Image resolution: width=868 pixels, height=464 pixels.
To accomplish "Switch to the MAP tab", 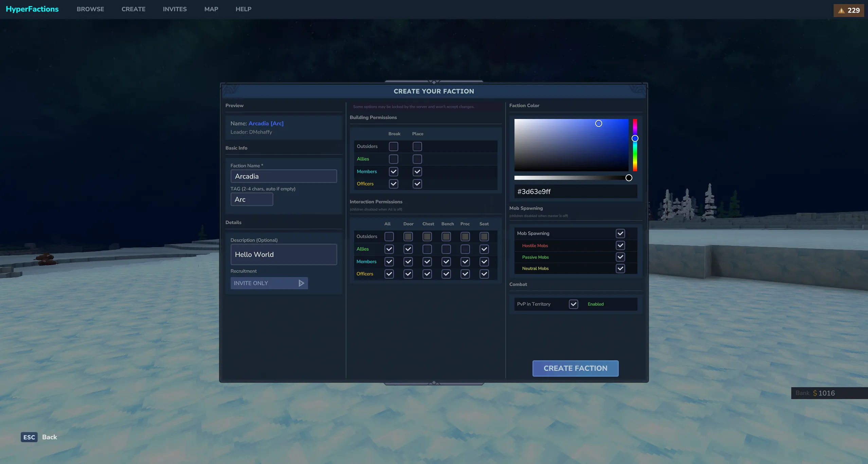I will 211,9.
